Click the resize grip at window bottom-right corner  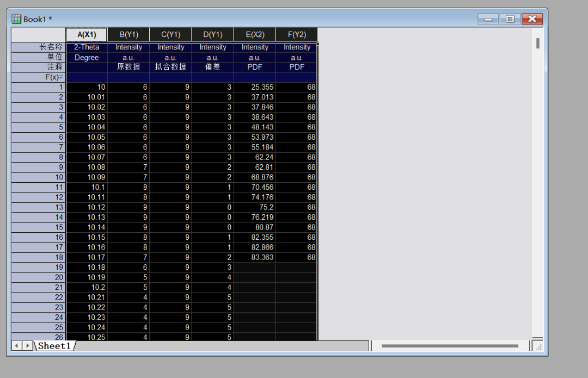[538, 346]
